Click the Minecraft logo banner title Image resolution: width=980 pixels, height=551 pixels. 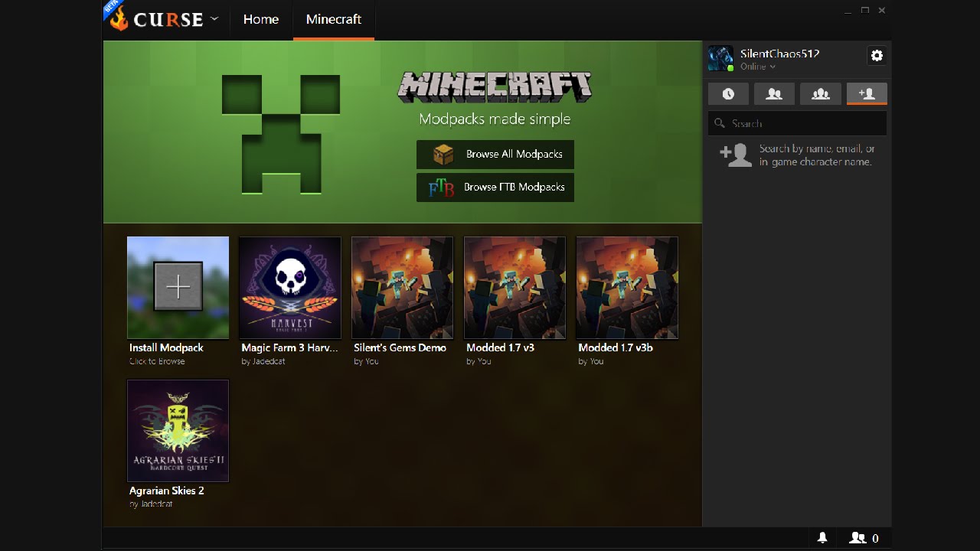point(495,87)
